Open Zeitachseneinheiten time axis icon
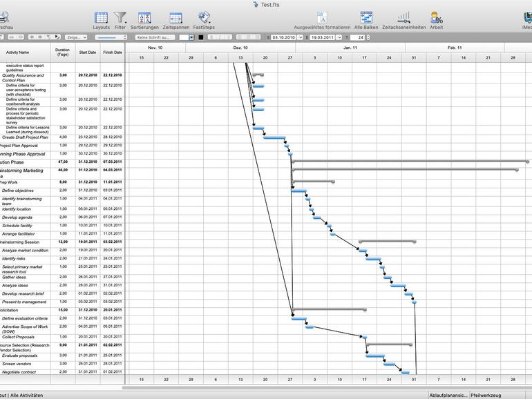Screen dimensions: 532x399 403,18
